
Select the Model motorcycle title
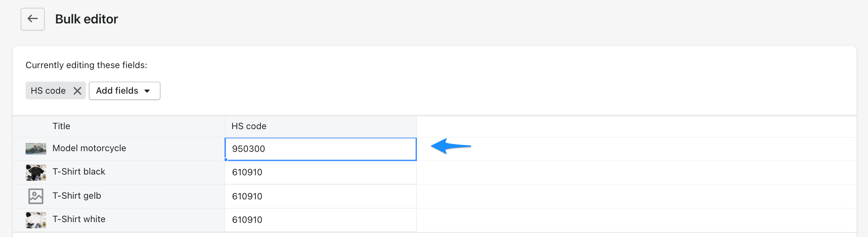tap(89, 148)
